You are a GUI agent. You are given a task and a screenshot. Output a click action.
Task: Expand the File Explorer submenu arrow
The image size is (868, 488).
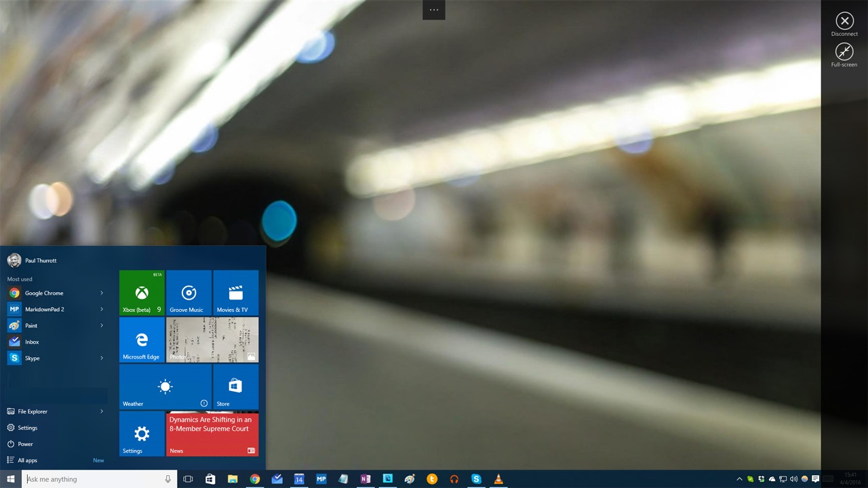[102, 411]
